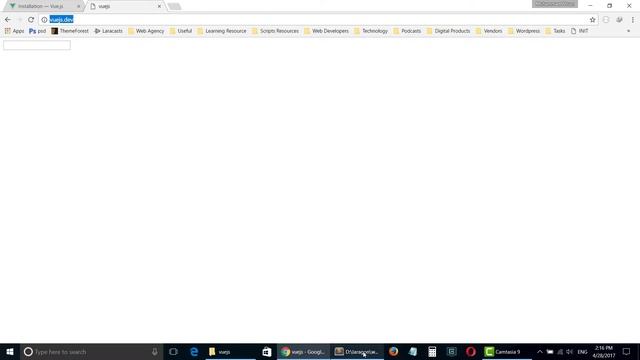Click the extension icon beside the Chrome menu

(x=619, y=20)
